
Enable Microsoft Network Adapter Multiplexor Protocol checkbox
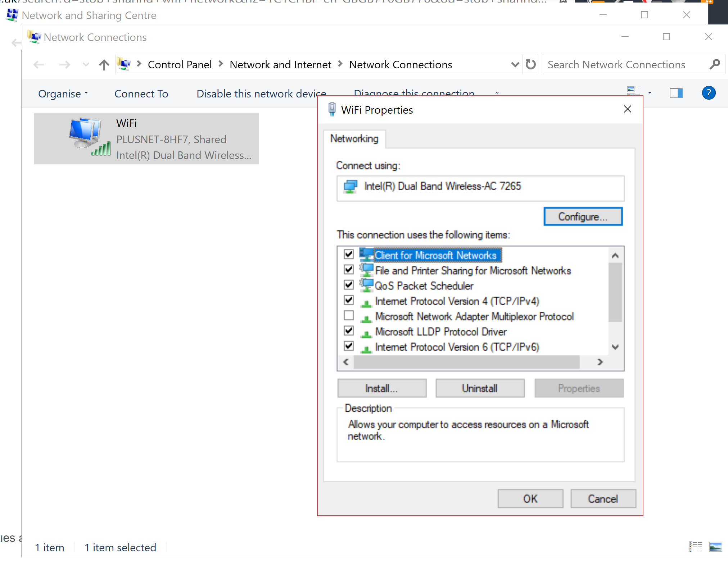point(349,316)
